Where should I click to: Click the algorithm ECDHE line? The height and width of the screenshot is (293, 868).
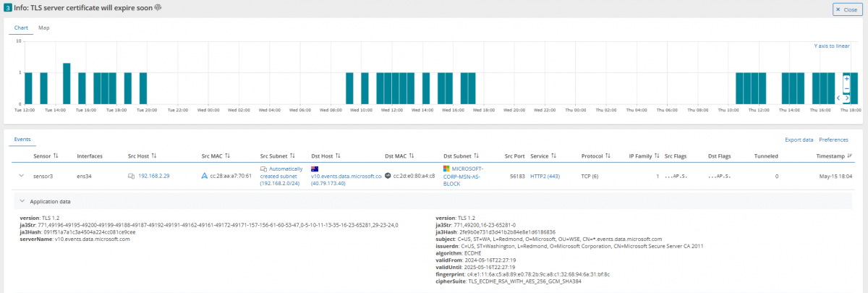tap(459, 253)
